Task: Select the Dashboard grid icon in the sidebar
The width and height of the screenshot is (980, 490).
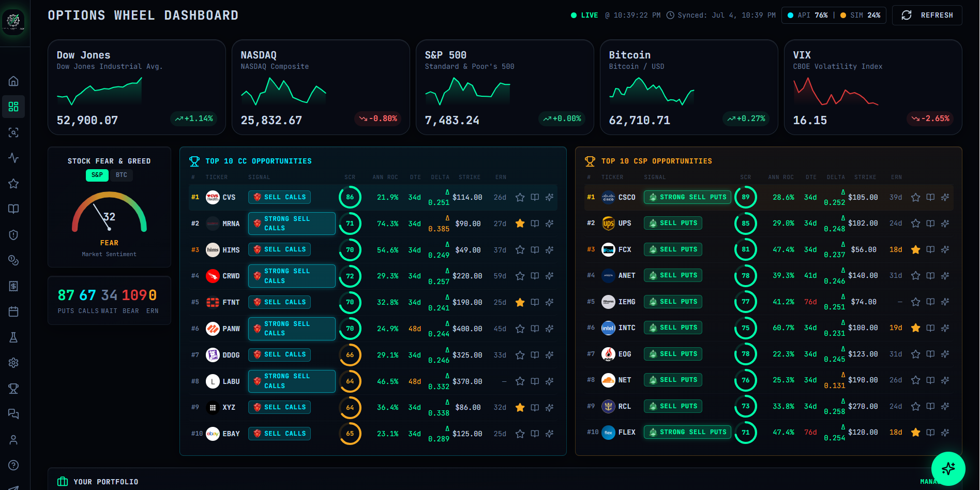Action: click(x=13, y=107)
